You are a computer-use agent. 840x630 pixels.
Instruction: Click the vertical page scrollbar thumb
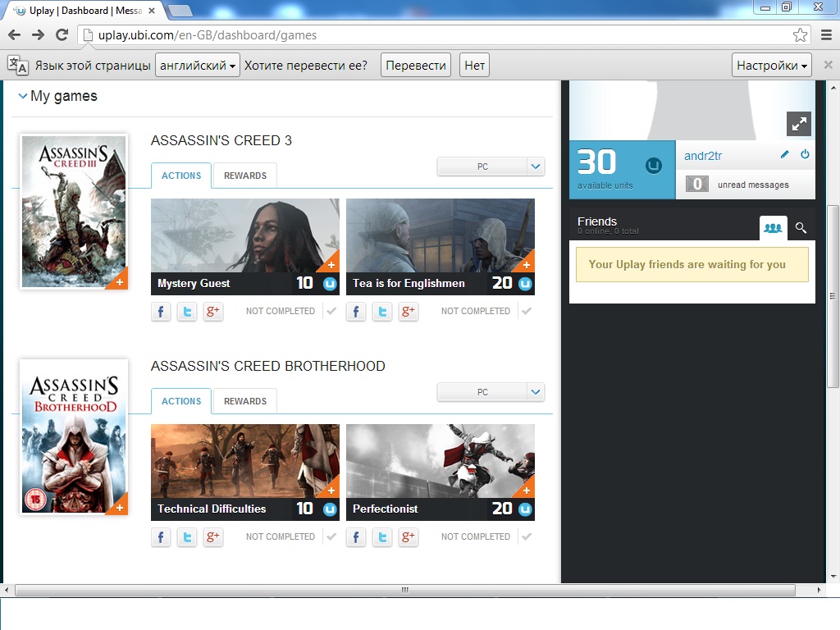833,296
